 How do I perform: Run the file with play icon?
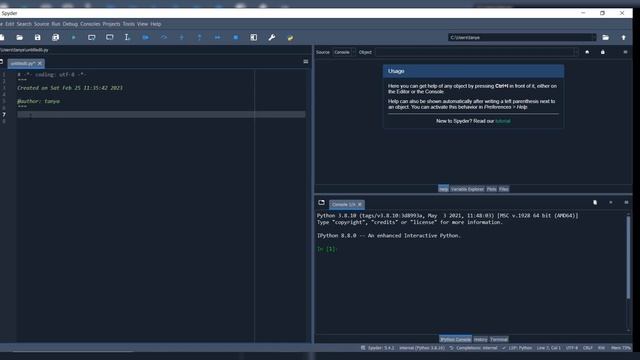click(73, 38)
